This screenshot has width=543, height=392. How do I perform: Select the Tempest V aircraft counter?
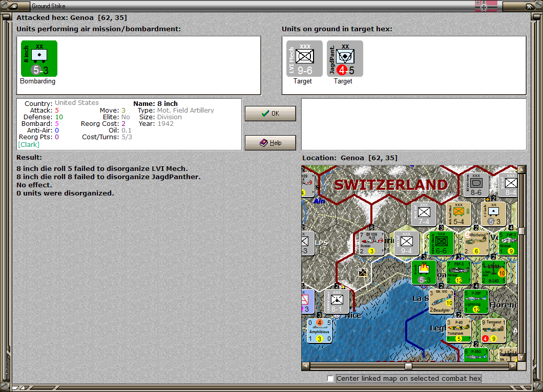(x=493, y=331)
